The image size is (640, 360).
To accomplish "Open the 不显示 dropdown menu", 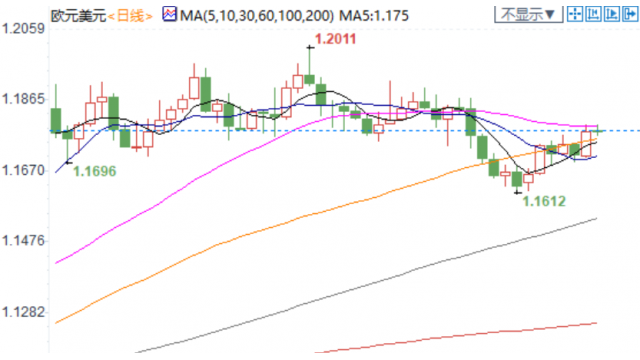I will pos(529,15).
